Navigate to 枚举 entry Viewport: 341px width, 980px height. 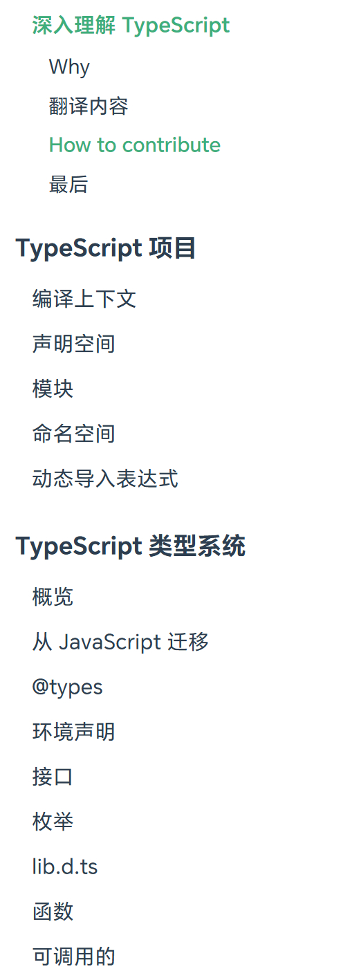[x=53, y=822]
